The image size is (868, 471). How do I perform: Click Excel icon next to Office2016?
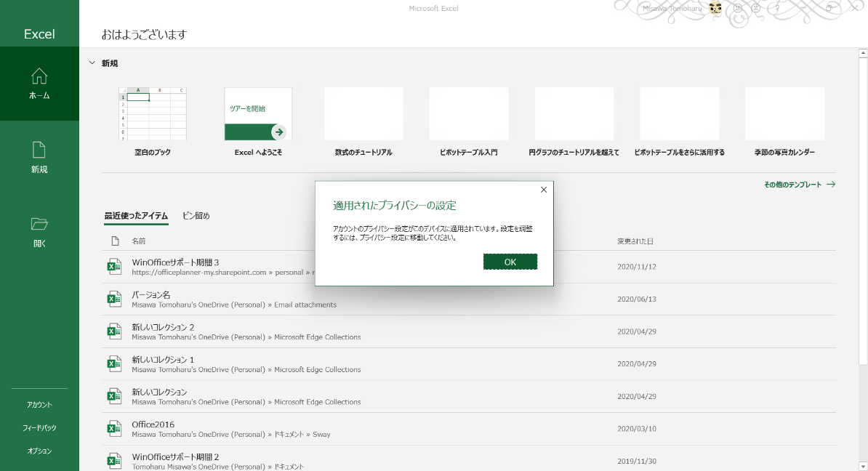coord(114,428)
